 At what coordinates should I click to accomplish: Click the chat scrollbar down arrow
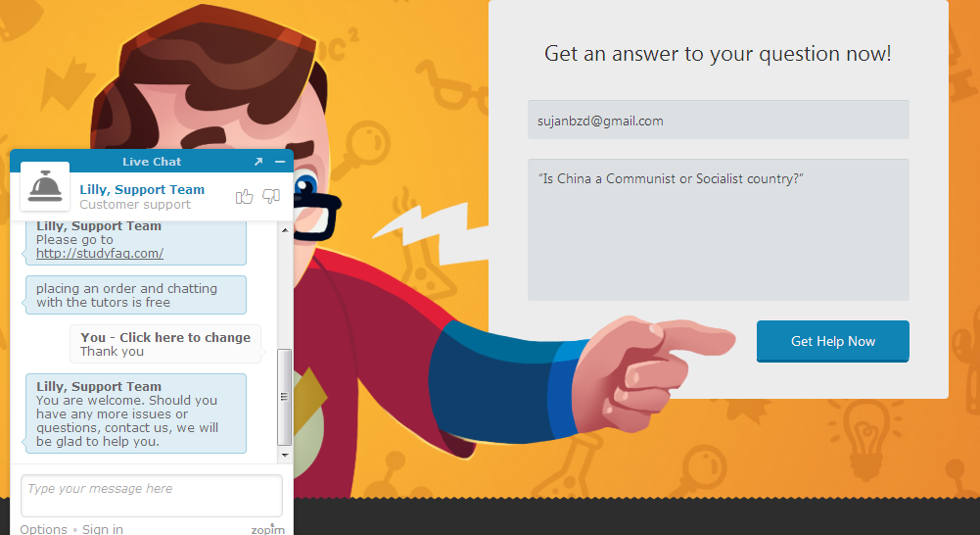point(285,455)
